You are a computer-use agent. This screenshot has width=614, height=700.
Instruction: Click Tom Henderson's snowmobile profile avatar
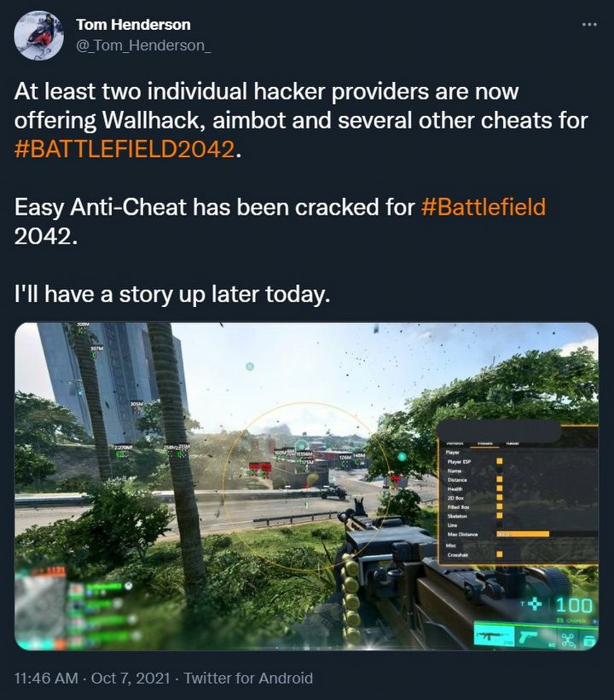click(x=38, y=36)
